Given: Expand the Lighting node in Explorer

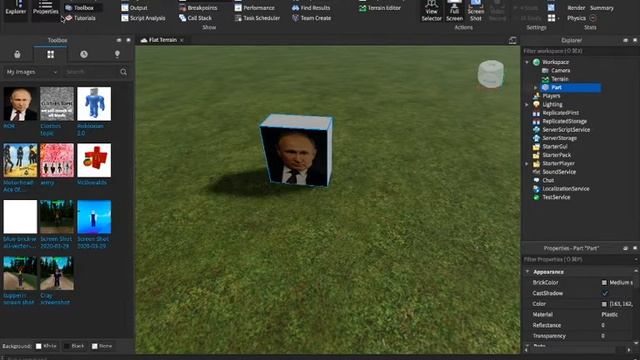Looking at the screenshot, I should coord(527,104).
